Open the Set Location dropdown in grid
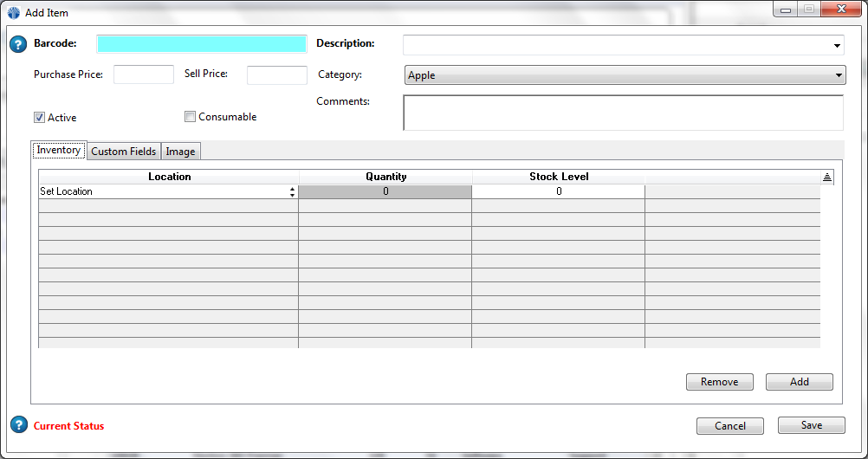The height and width of the screenshot is (459, 868). coord(292,192)
